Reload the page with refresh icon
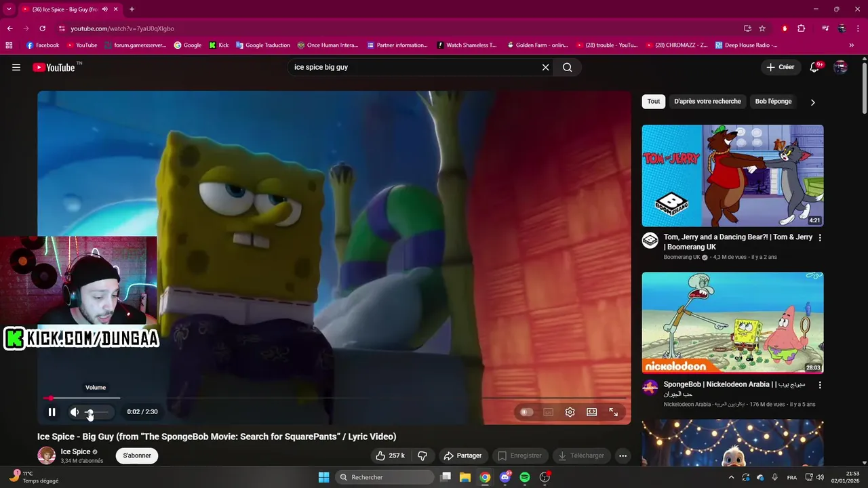Image resolution: width=868 pixels, height=488 pixels. click(42, 28)
